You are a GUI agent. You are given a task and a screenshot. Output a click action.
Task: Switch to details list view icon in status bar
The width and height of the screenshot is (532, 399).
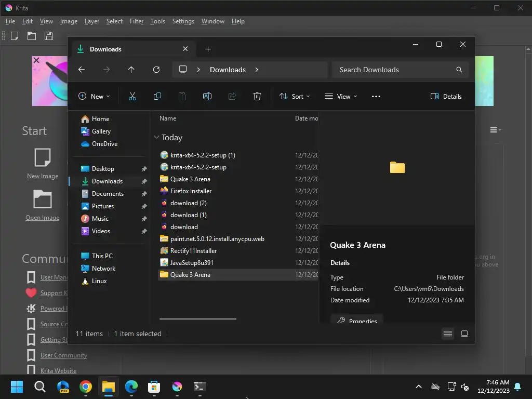[448, 334]
